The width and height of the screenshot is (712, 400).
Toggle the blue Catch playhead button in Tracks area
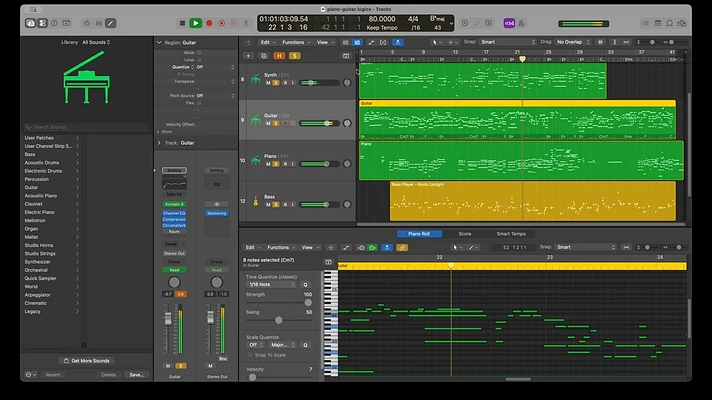398,42
